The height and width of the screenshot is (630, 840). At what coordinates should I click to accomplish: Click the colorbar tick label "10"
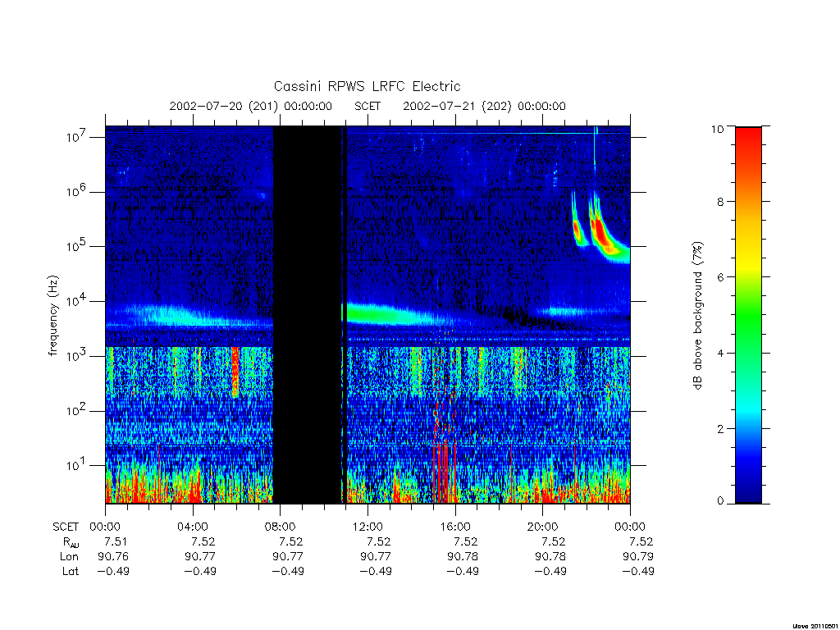717,129
